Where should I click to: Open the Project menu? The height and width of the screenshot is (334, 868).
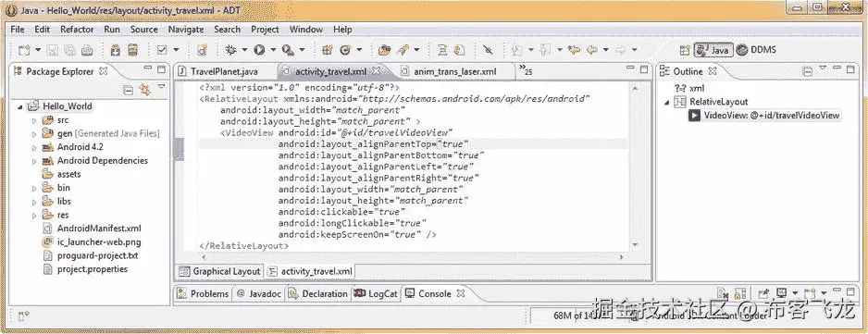(265, 30)
